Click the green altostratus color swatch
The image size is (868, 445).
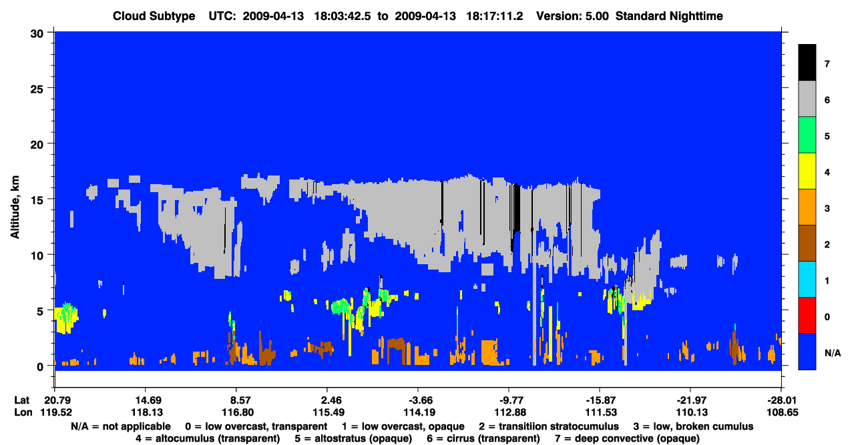(x=807, y=135)
